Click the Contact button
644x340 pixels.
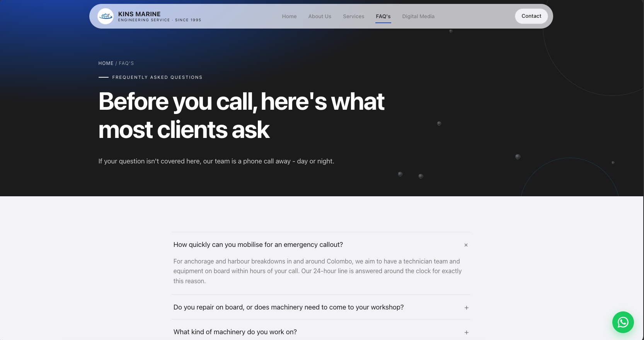click(x=531, y=16)
